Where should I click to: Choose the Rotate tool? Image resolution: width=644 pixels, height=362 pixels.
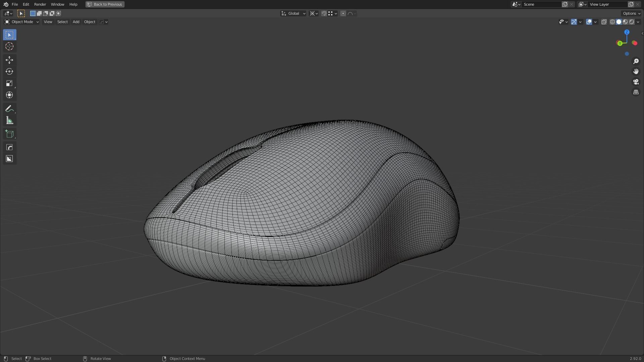9,72
